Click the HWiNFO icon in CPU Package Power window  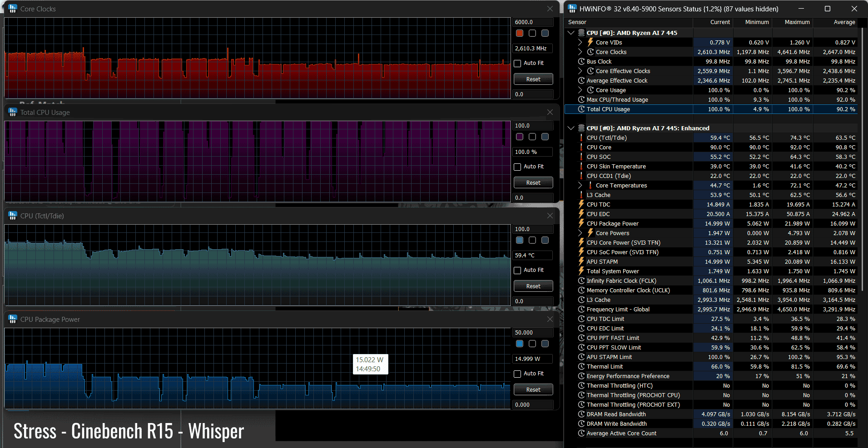tap(12, 319)
